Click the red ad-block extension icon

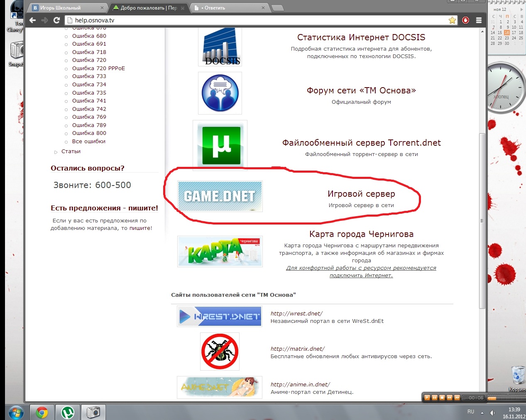pos(466,20)
